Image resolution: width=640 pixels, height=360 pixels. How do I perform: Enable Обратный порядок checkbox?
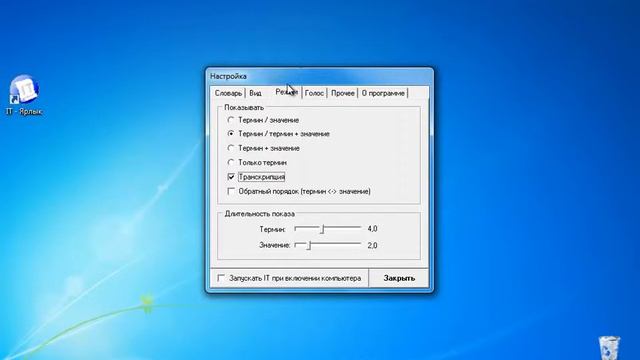tap(231, 191)
